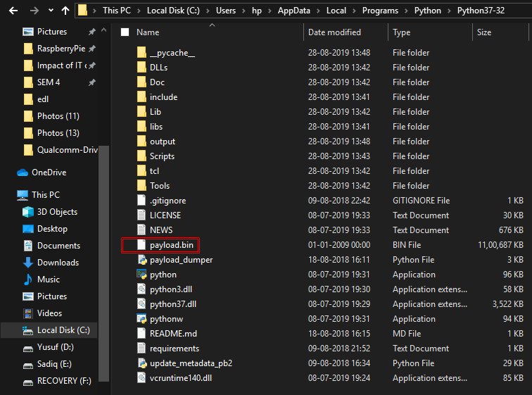Click the back navigation arrow
Viewport: 532px width, 395px height.
[11, 11]
